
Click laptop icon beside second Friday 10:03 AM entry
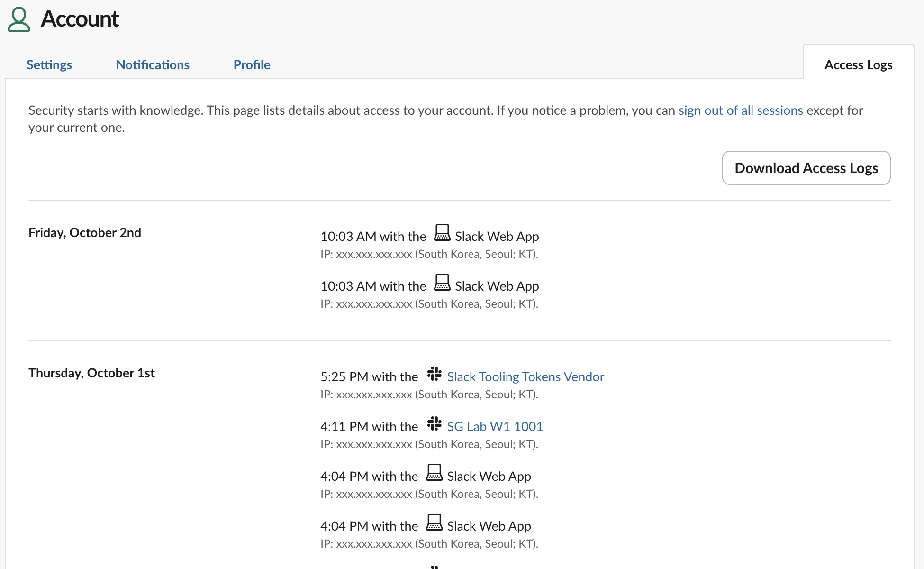(442, 282)
